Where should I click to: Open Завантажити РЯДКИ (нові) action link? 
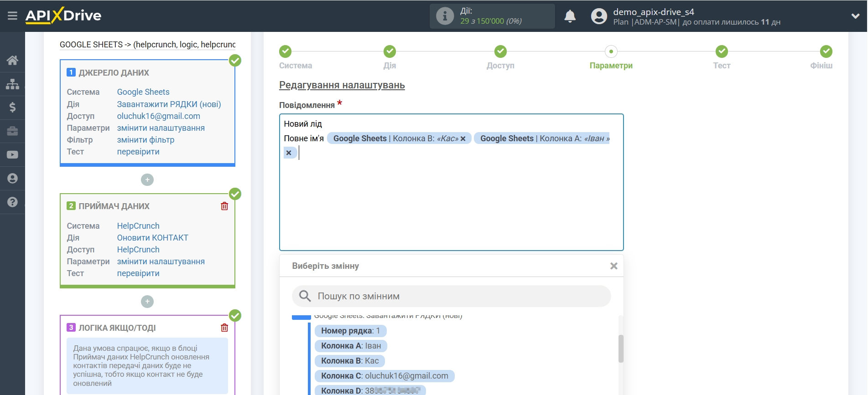[x=169, y=104]
